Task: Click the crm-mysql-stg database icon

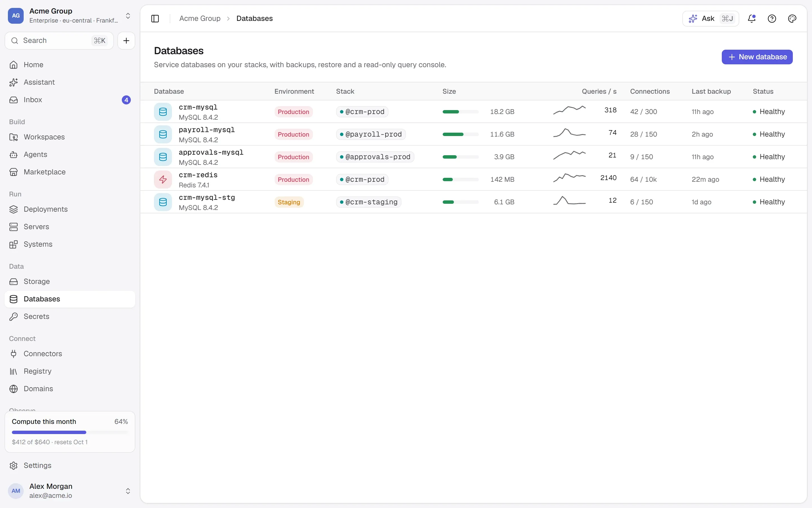Action: tap(163, 202)
